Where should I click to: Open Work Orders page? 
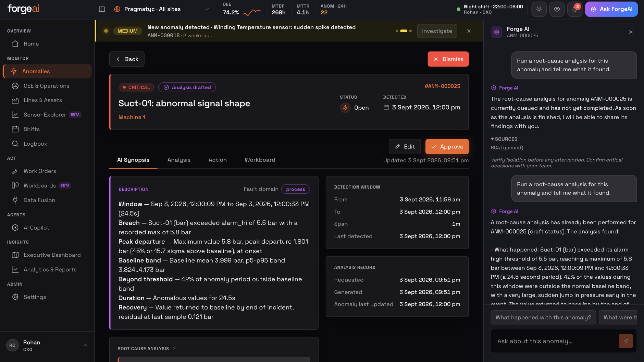(47, 171)
